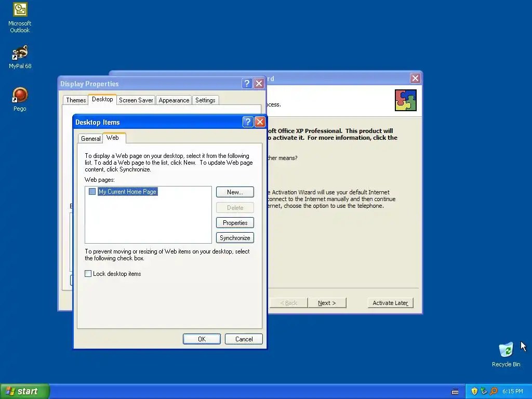Select the Desktop tab in Display Properties
Image resolution: width=532 pixels, height=399 pixels.
(x=102, y=99)
